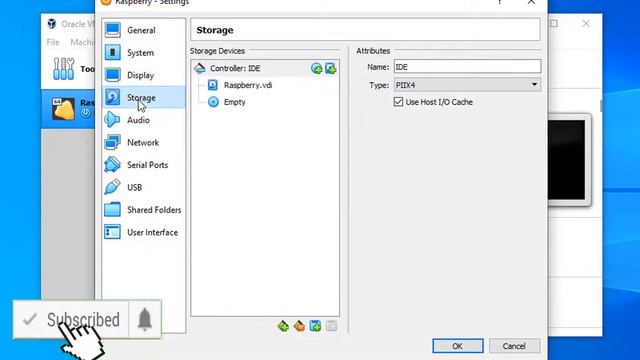The image size is (640, 360).
Task: Click the add new storage controller icon
Action: [283, 326]
